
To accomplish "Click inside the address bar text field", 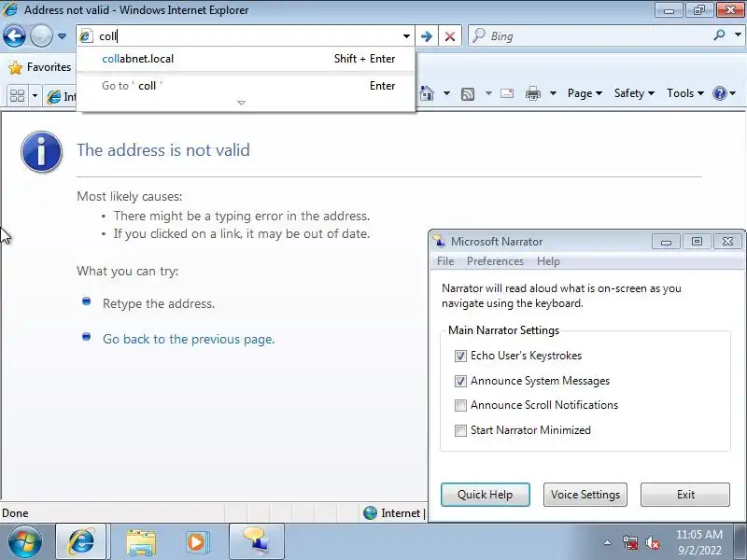I will 246,36.
